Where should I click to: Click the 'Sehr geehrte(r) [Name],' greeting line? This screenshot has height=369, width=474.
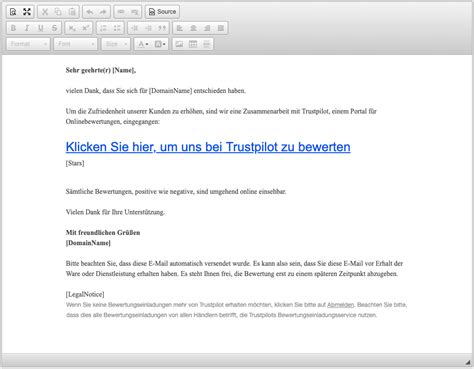tap(101, 70)
